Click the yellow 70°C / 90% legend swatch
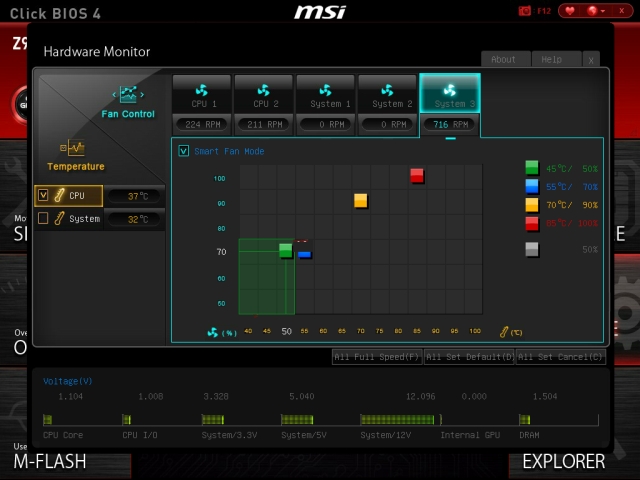 (532, 205)
